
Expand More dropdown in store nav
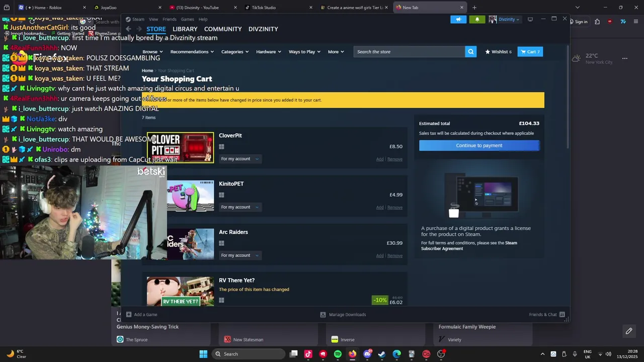(336, 52)
